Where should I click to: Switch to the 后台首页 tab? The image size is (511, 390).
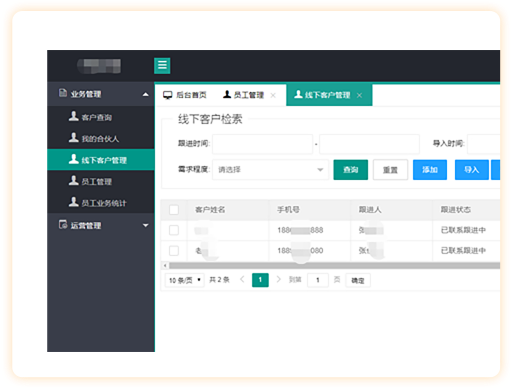click(185, 95)
